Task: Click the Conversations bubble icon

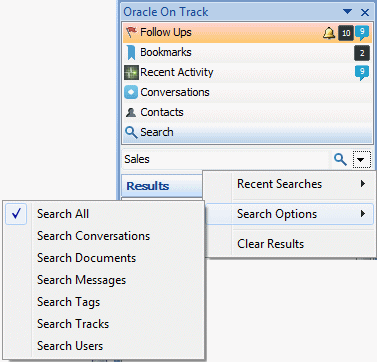Action: point(131,92)
